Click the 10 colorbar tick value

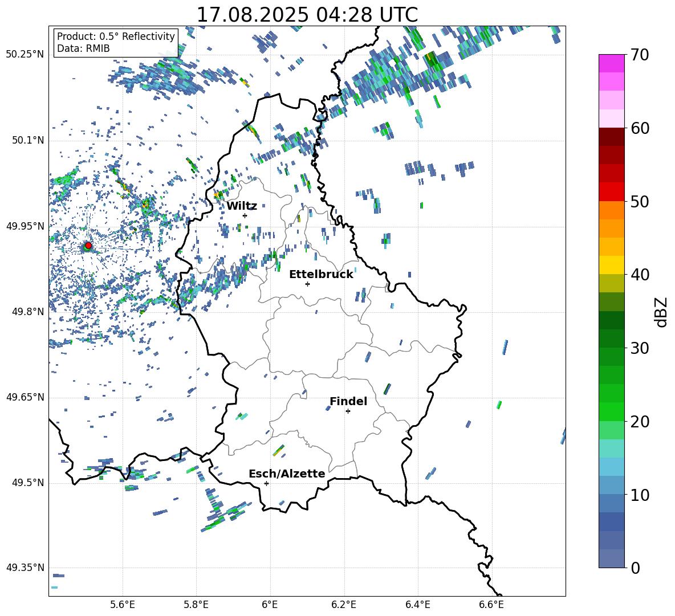(640, 495)
